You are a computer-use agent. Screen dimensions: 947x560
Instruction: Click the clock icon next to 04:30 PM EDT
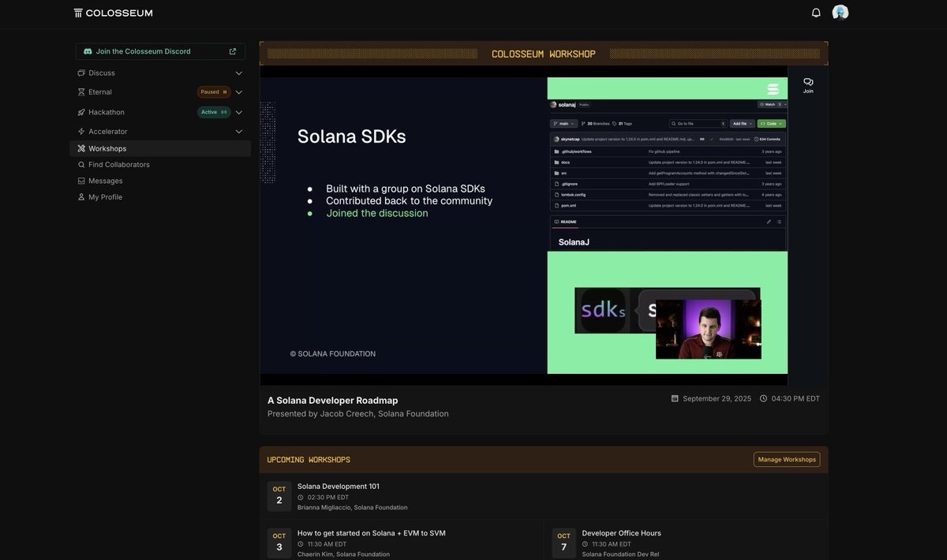point(763,398)
